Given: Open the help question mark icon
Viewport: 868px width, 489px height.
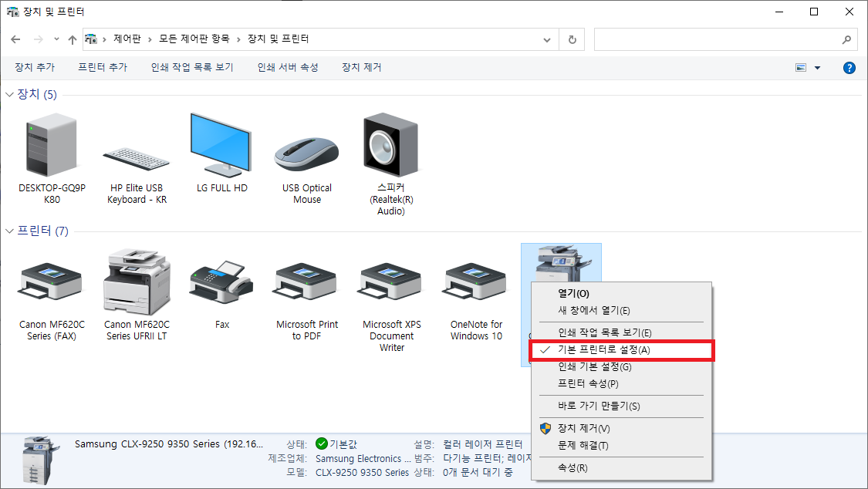Looking at the screenshot, I should tap(849, 67).
